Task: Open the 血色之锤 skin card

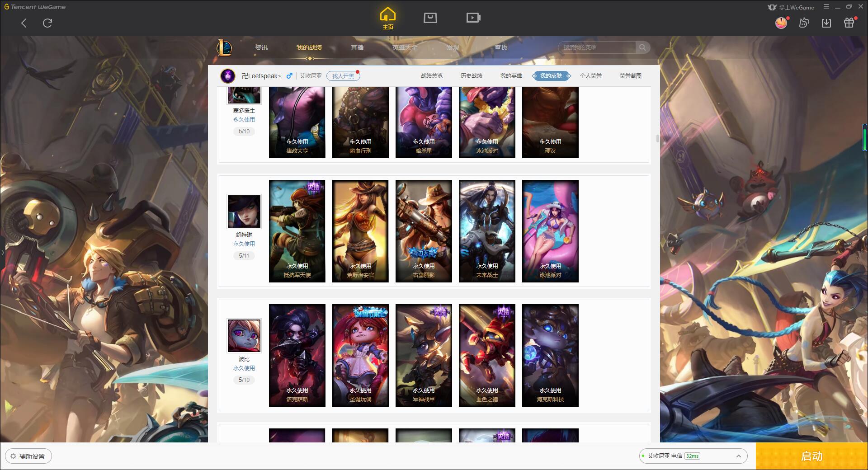Action: pyautogui.click(x=487, y=355)
